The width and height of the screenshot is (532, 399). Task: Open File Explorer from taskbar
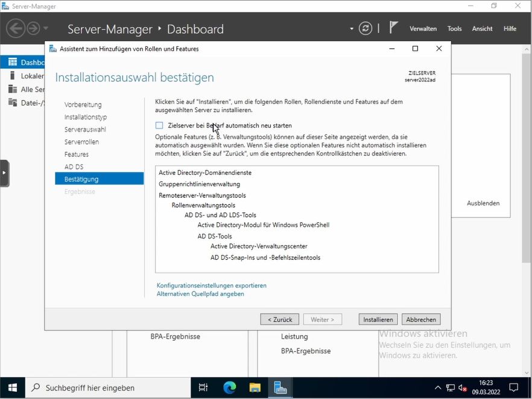pyautogui.click(x=255, y=388)
